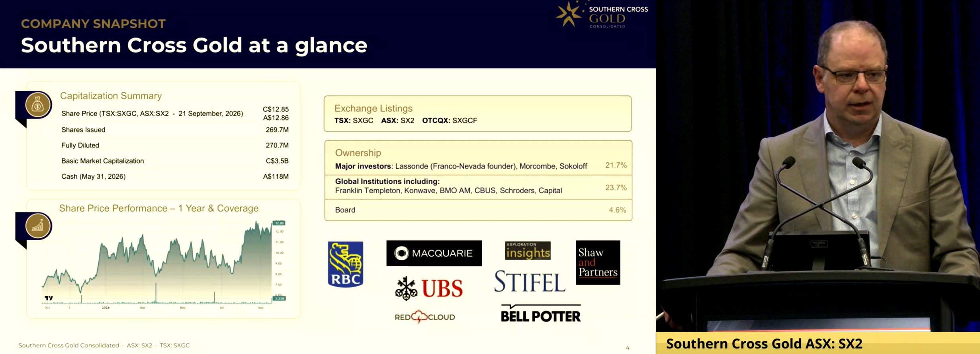This screenshot has width=980, height=354.
Task: Click the Shaw and Partners logo
Action: 598,263
